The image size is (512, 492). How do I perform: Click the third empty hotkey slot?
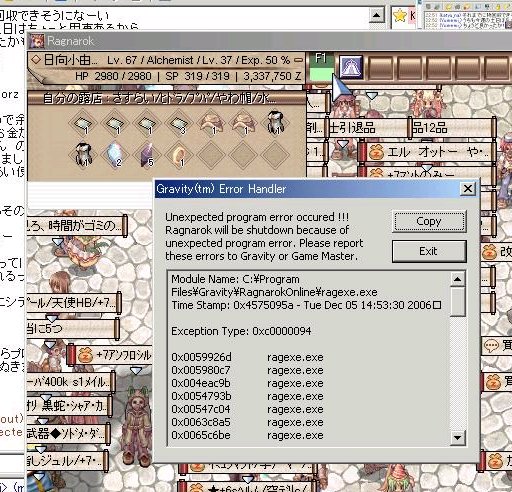[437, 67]
